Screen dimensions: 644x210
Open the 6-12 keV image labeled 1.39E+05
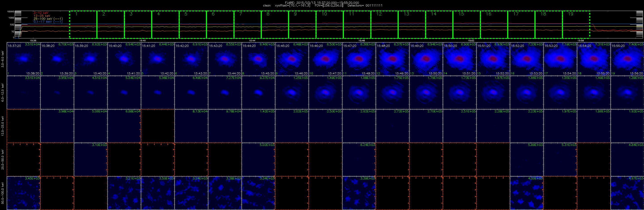point(627,92)
